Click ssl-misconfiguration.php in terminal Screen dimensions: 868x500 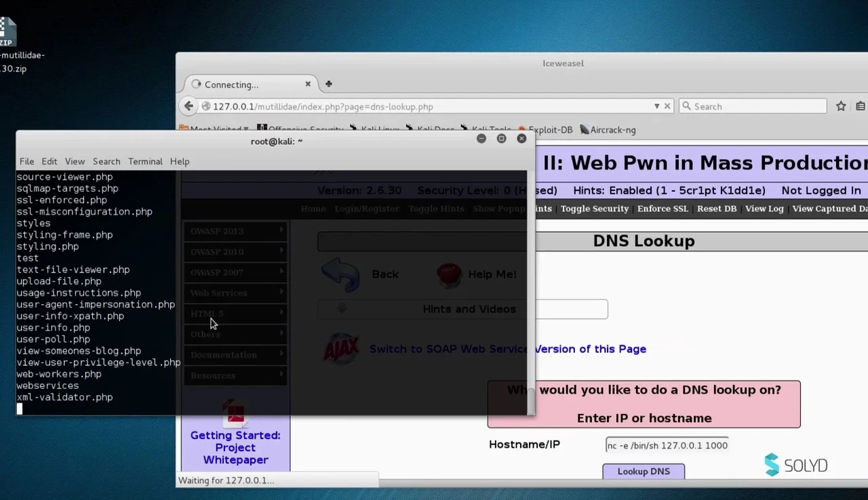coord(84,211)
